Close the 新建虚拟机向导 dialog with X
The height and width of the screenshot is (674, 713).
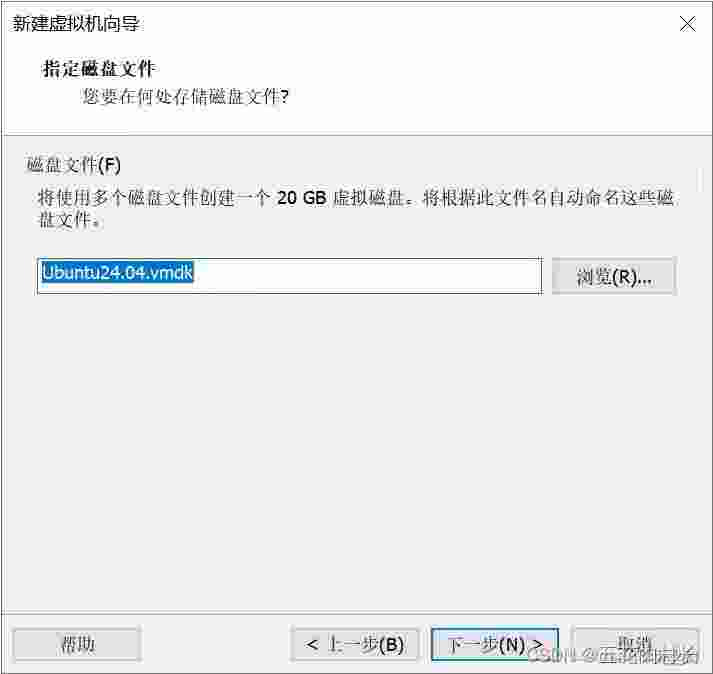click(x=688, y=24)
